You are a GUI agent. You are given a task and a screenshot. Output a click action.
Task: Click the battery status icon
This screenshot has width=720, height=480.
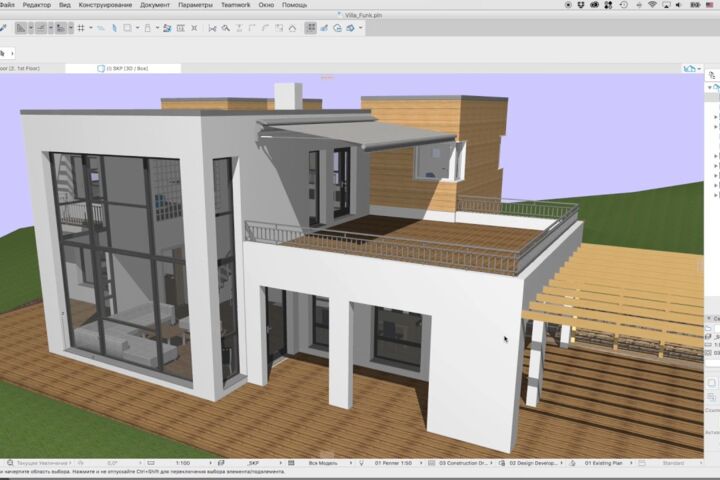point(695,5)
